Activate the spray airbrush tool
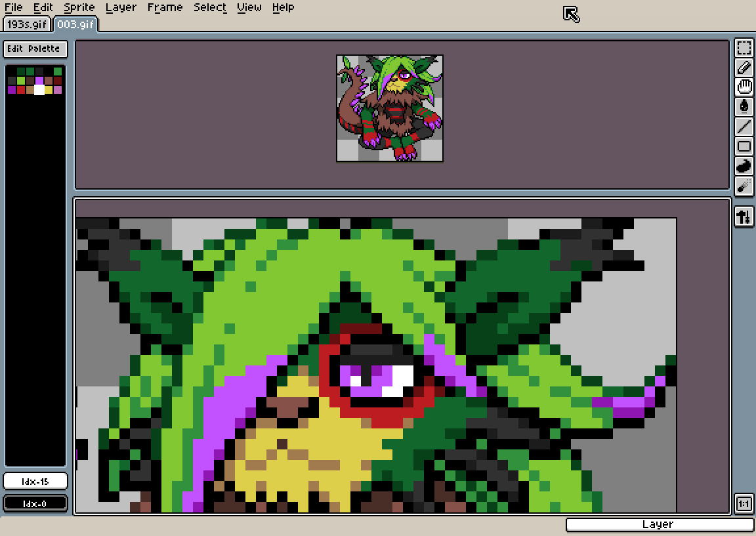 744,186
